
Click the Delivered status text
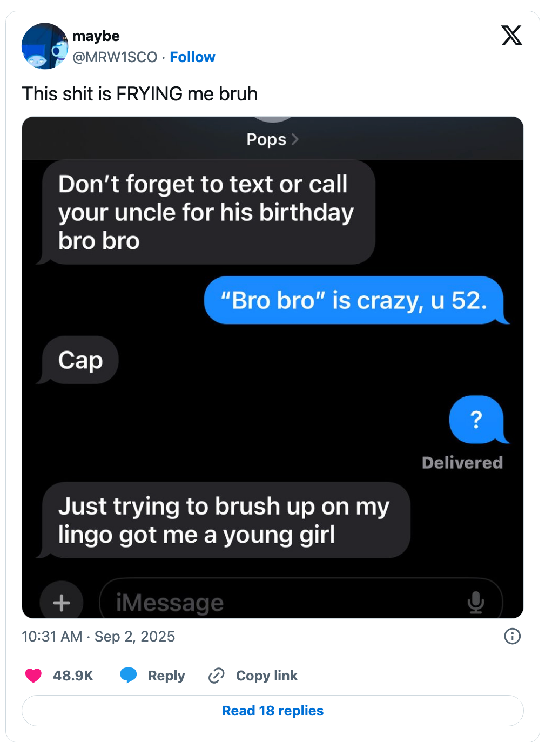(x=462, y=462)
